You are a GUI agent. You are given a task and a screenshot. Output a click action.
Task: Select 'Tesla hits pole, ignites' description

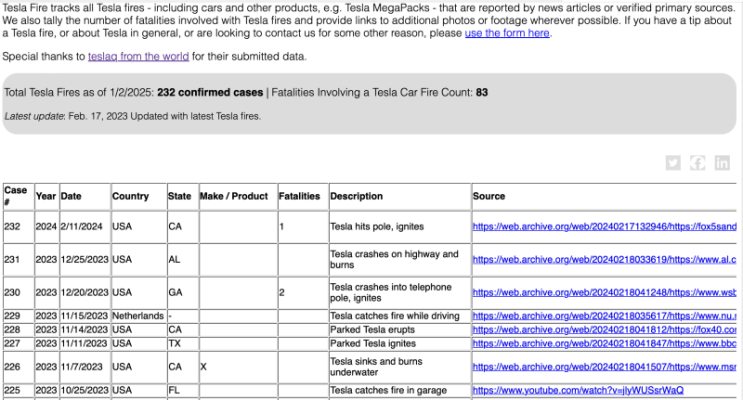click(x=377, y=227)
